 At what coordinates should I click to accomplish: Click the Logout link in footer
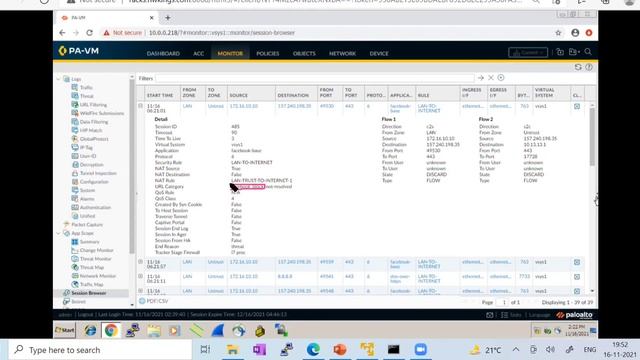[85, 315]
